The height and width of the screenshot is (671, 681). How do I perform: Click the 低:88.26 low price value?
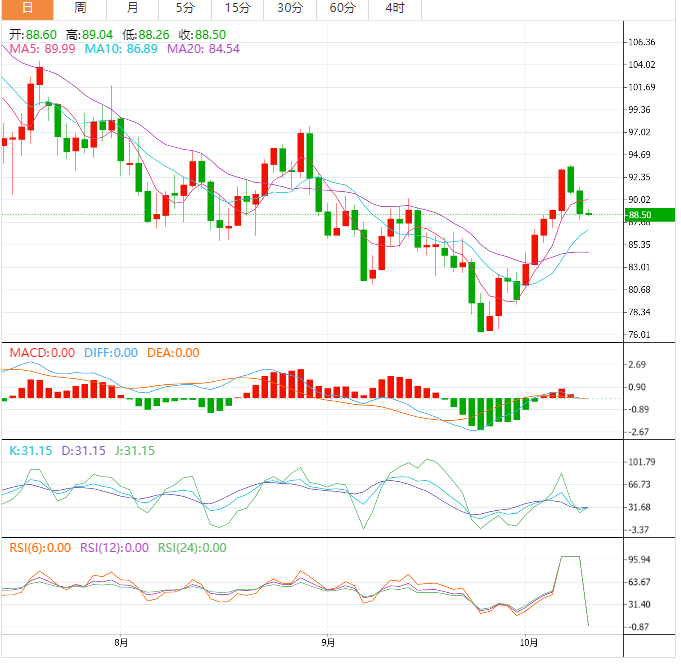pos(145,35)
